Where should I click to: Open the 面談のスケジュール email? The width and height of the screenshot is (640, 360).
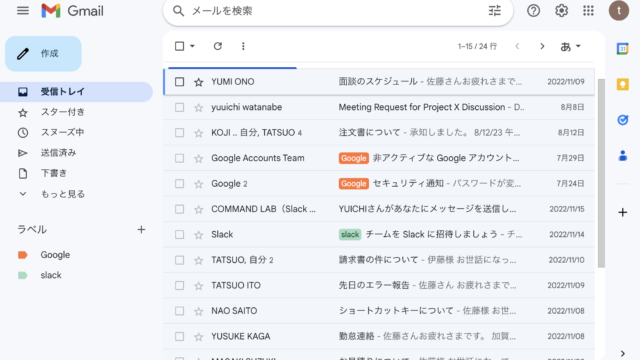378,82
